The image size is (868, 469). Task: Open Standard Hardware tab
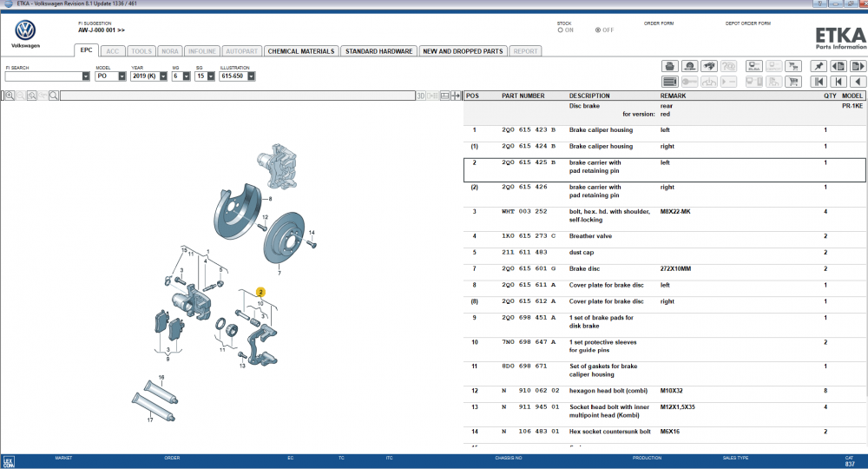pos(378,51)
